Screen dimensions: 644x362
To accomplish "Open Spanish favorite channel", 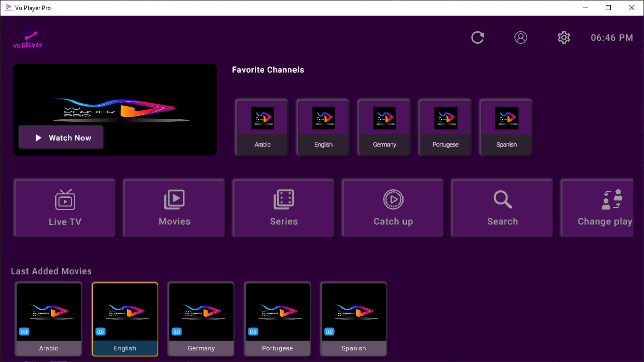I will (x=506, y=127).
